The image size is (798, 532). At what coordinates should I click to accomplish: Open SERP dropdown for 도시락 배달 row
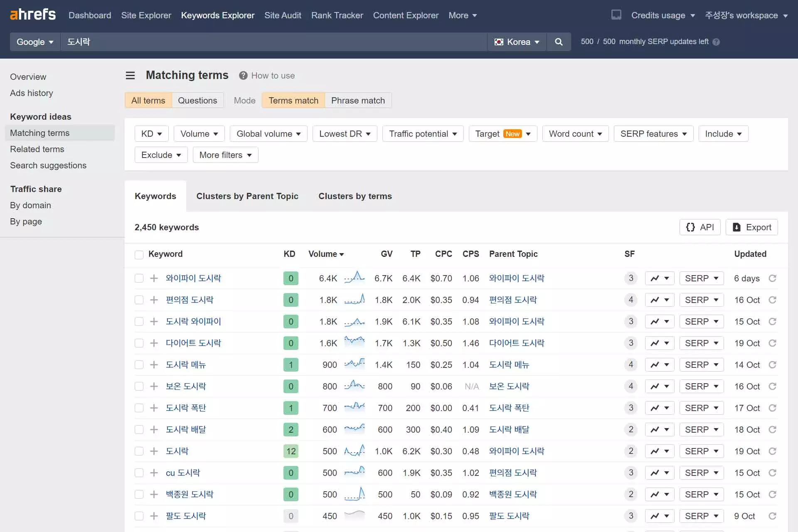coord(701,430)
